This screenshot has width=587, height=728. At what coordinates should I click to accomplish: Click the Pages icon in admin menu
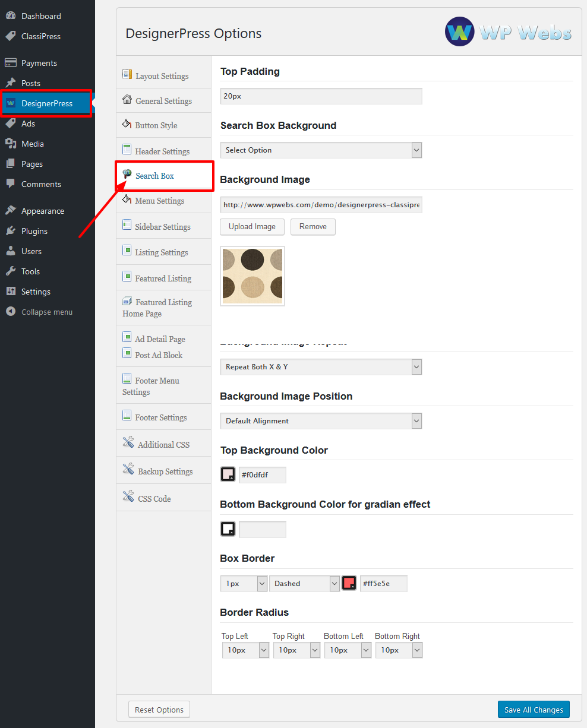[11, 164]
